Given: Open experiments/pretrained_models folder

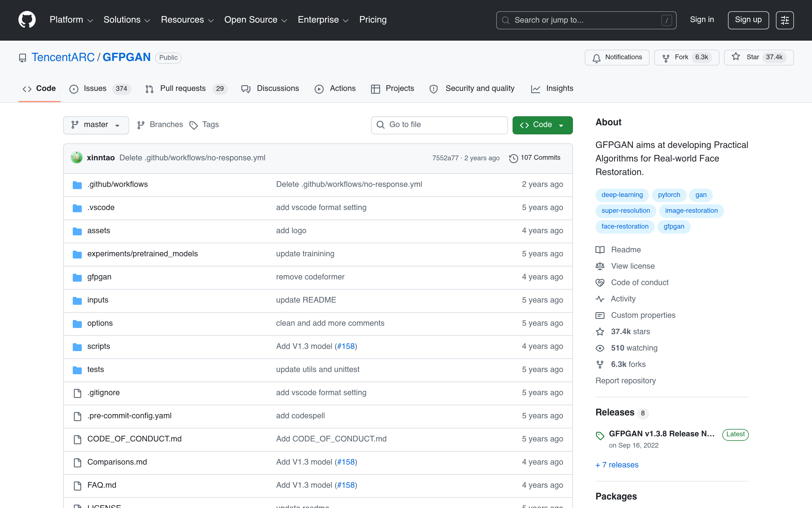Looking at the screenshot, I should 142,254.
